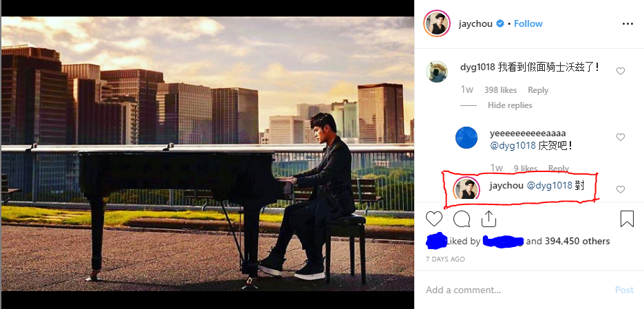Open jaychou avatar in reply

point(466,189)
